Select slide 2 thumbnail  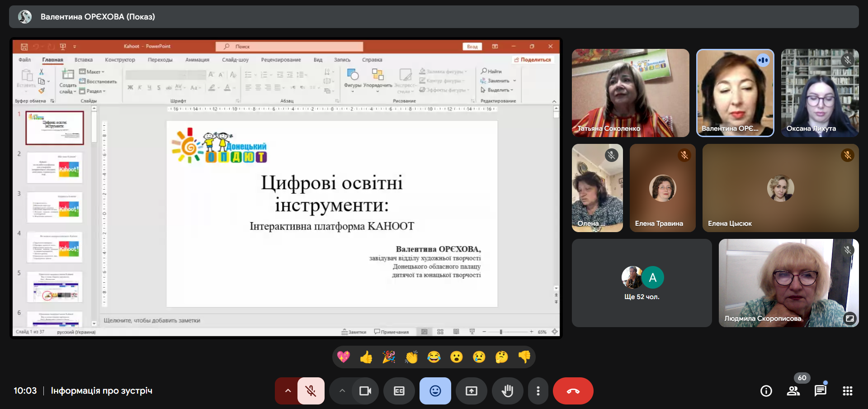point(55,167)
